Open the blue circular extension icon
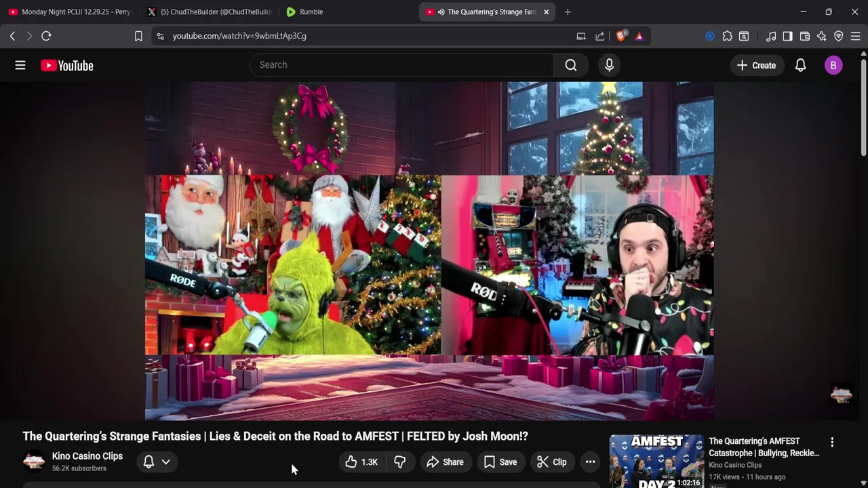Viewport: 868px width, 488px height. point(710,36)
